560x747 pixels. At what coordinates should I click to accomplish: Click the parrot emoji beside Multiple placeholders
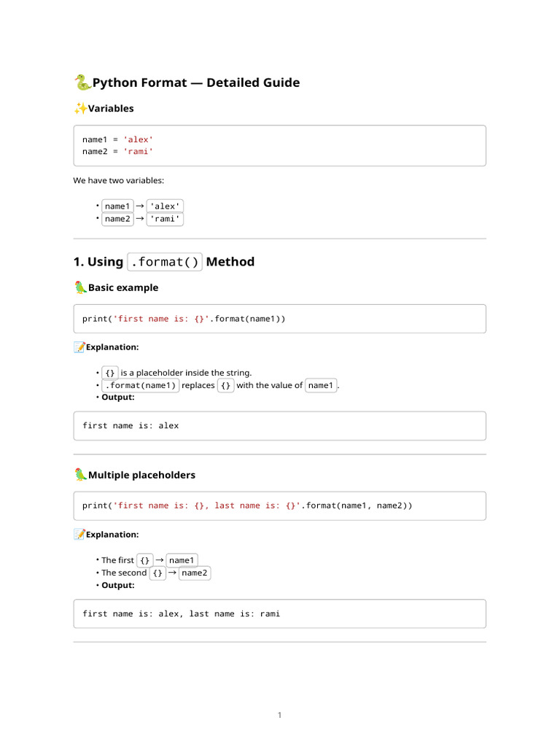click(80, 474)
